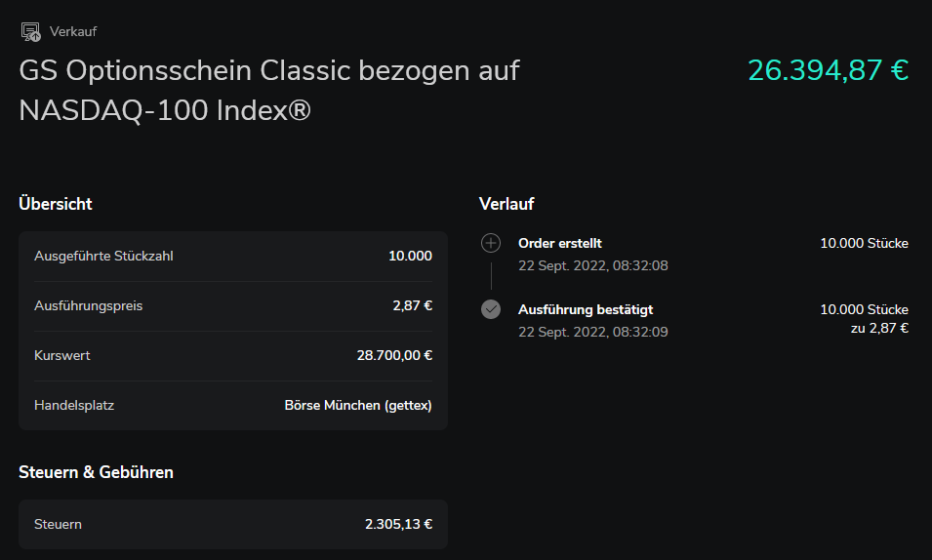This screenshot has height=560, width=932.
Task: Click the Verlauf section heading
Action: pyautogui.click(x=507, y=204)
